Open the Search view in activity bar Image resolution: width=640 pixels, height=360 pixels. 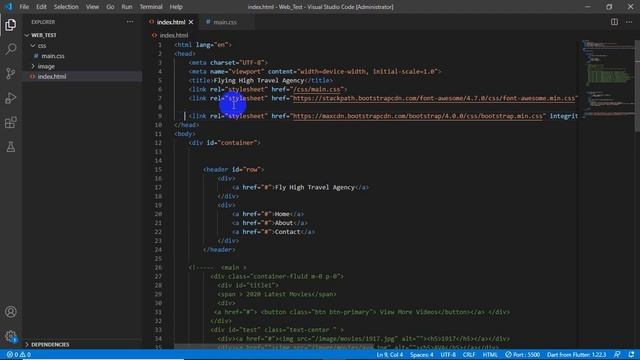[11, 49]
